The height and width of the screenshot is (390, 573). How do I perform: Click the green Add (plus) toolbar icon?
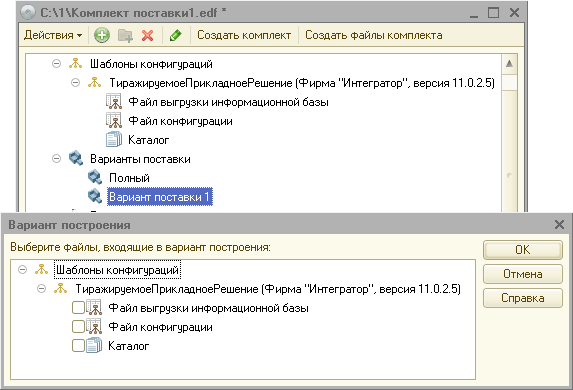tap(102, 35)
